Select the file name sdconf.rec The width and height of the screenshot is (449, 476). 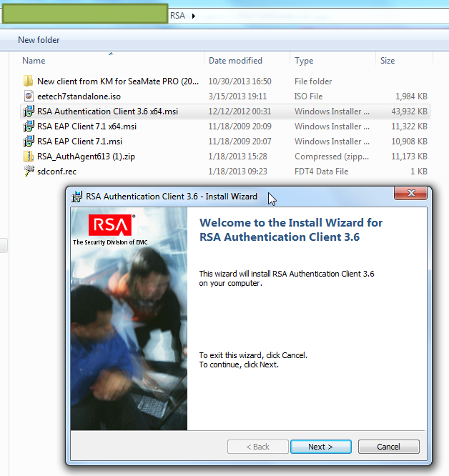coord(56,172)
